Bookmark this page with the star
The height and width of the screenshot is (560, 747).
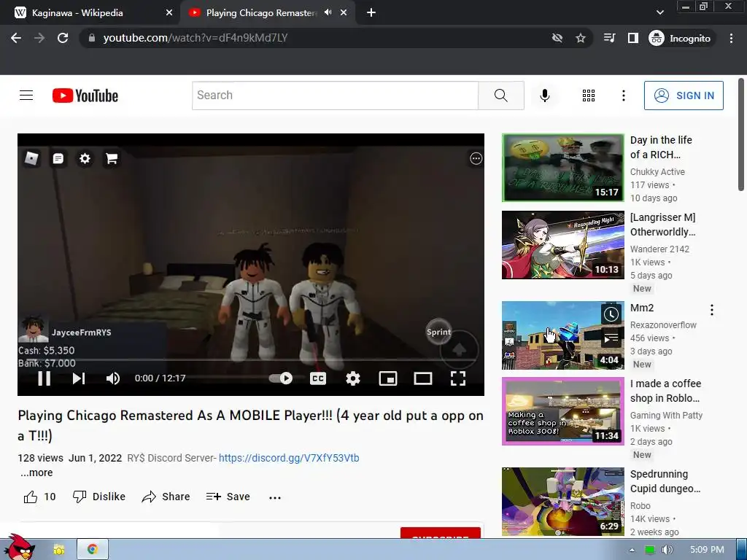[580, 38]
